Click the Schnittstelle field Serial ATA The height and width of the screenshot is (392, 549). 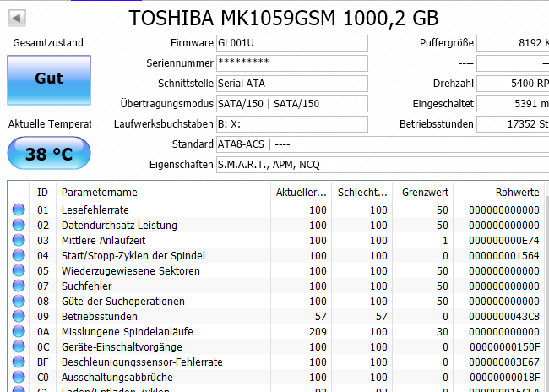tap(292, 84)
